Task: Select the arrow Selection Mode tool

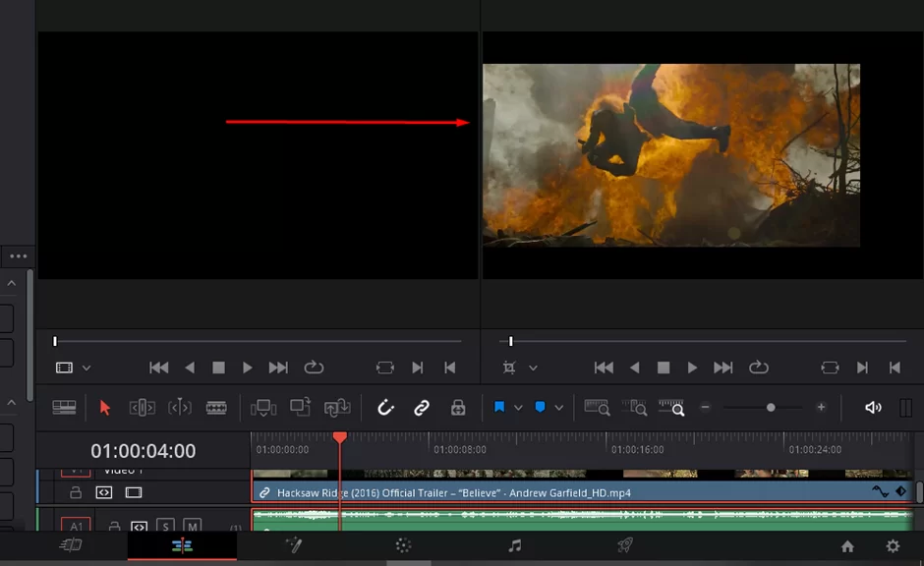Action: pos(105,408)
